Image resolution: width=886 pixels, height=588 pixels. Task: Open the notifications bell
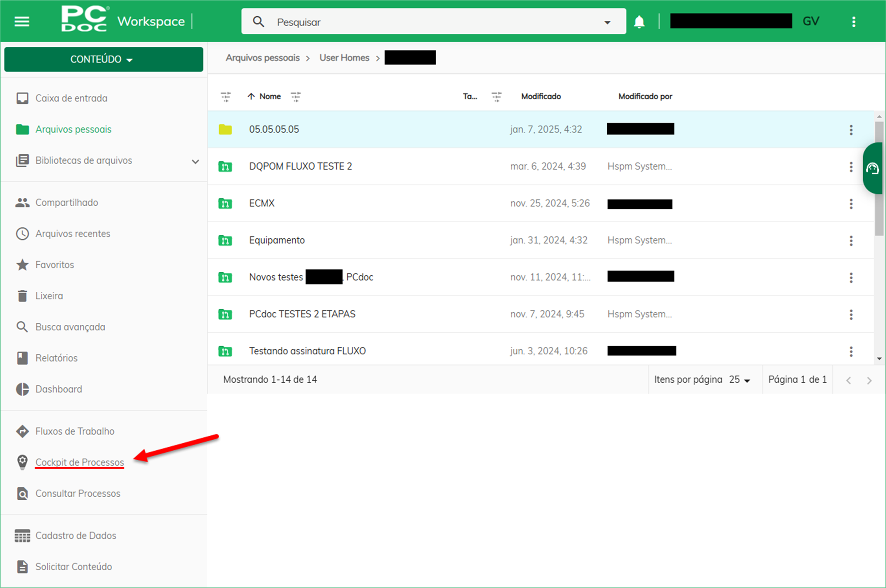pos(639,22)
